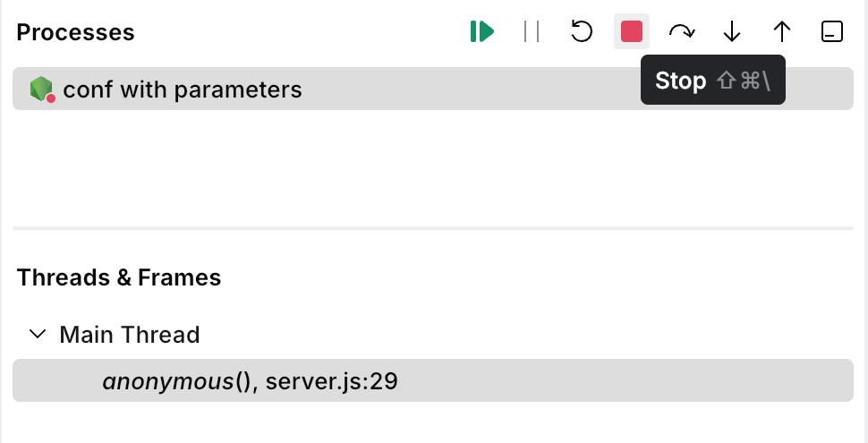Stop the running debug process

point(632,32)
